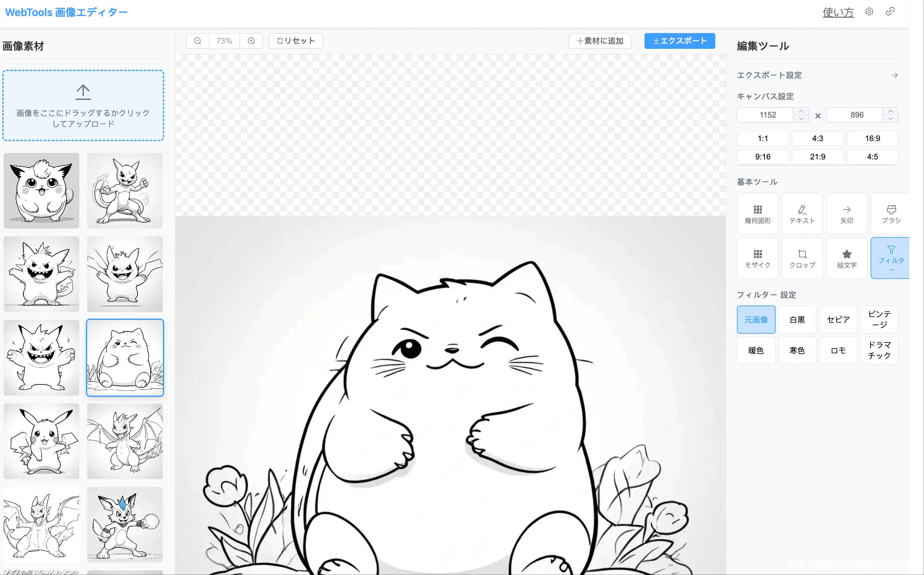Select the selected chubby winking cat thumbnail
The height and width of the screenshot is (575, 924).
125,358
